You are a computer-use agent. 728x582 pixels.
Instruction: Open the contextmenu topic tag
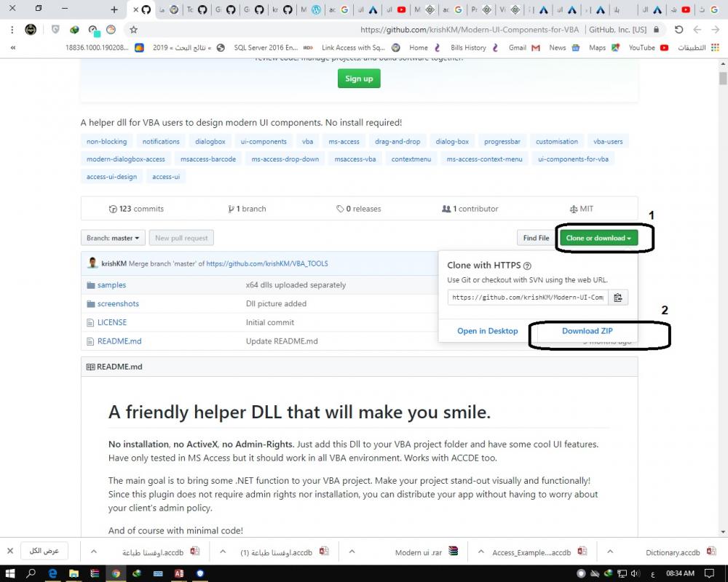pyautogui.click(x=411, y=159)
